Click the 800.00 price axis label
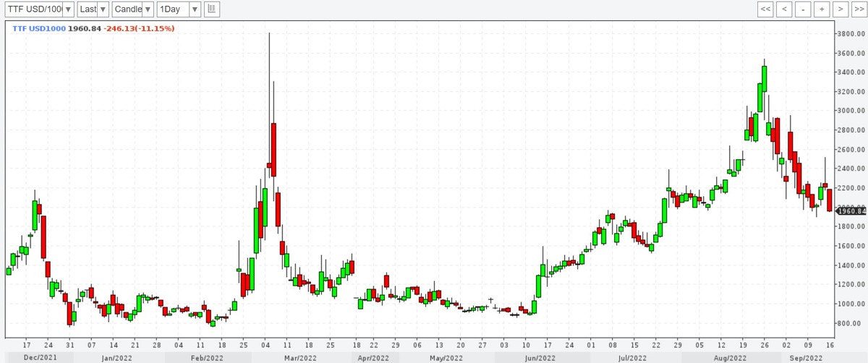Viewport: 868px width, 363px height. click(853, 323)
